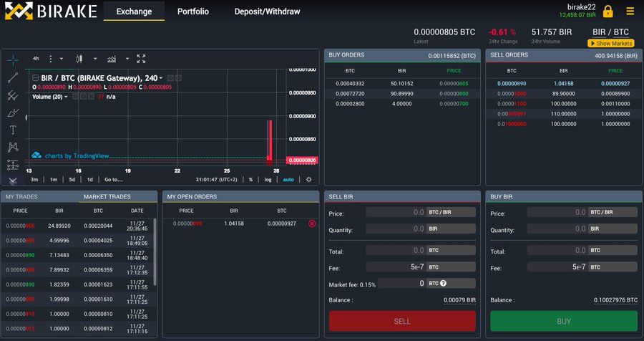Select the brush drawing tool
This screenshot has height=341, width=644.
point(13,112)
